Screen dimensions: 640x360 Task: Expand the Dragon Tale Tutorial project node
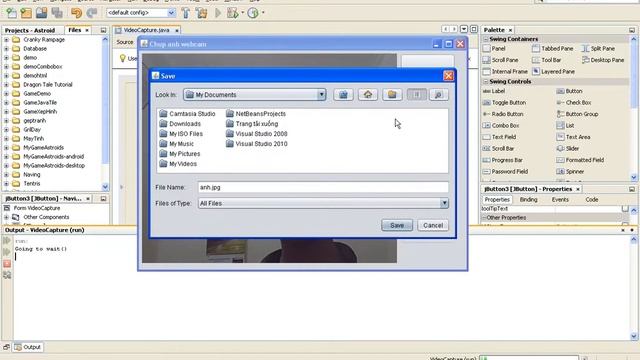click(x=6, y=84)
